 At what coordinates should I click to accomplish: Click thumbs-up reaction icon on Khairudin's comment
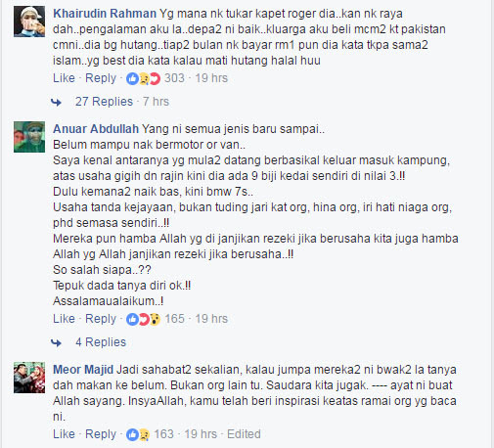[x=132, y=78]
